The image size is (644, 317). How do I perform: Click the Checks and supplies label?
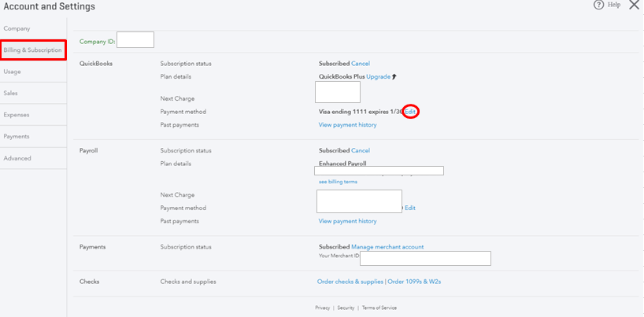tap(188, 282)
